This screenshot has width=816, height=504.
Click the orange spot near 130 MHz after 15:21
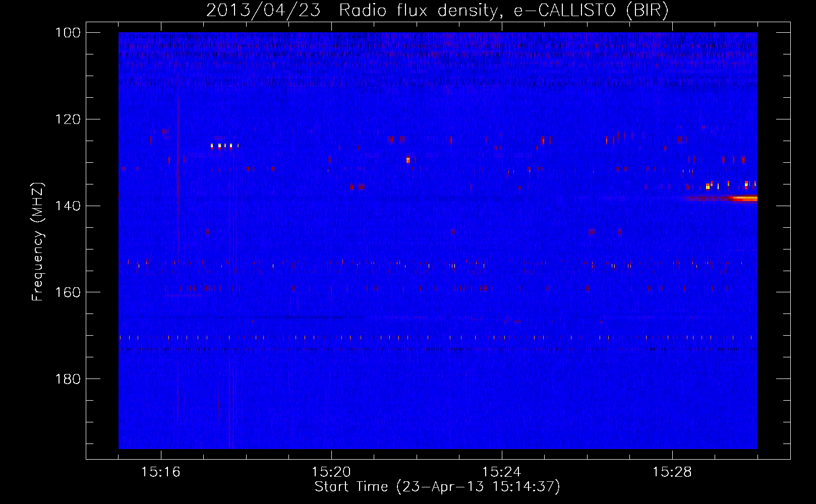pos(408,160)
